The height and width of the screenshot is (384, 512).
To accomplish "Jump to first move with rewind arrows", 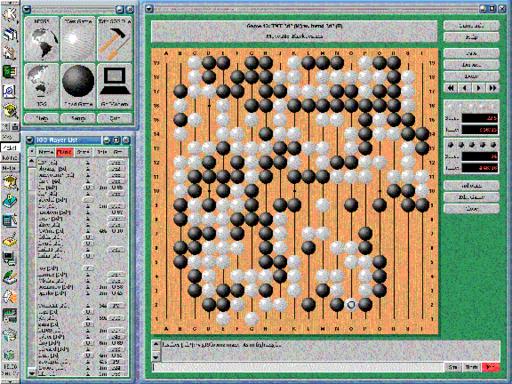I will coord(451,88).
